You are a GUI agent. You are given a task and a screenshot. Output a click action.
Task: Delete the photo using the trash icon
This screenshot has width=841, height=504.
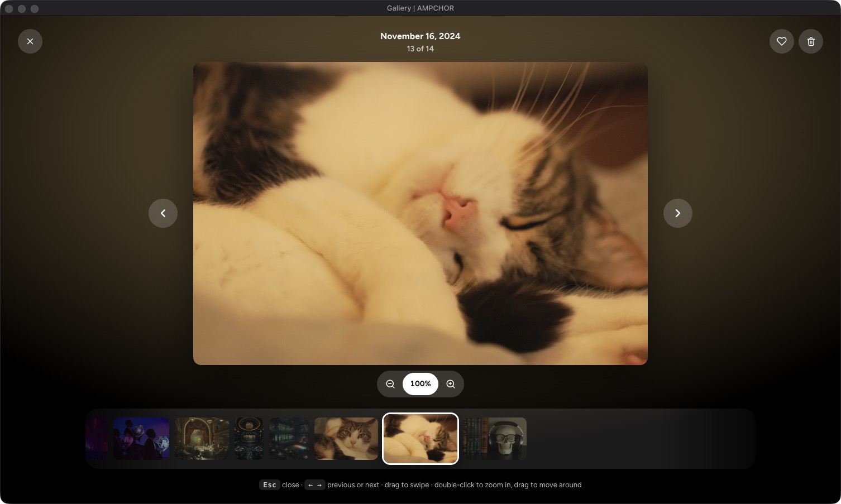pos(811,41)
